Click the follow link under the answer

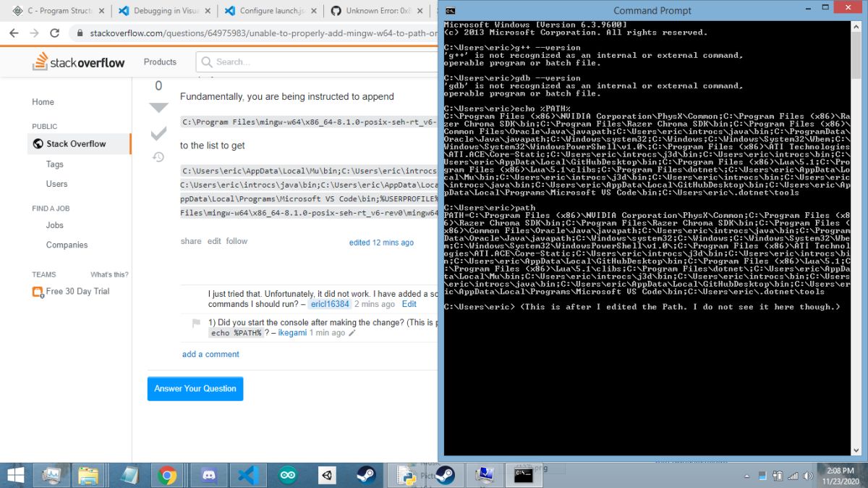[x=237, y=241]
